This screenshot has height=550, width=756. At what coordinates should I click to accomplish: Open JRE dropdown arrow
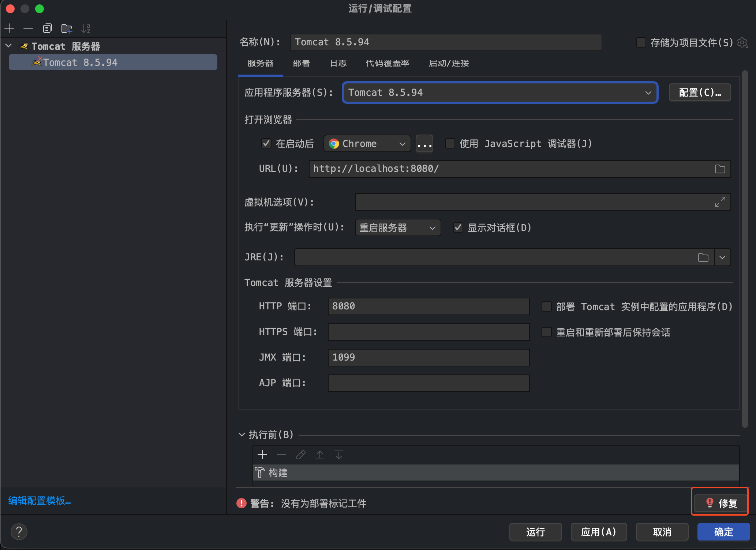point(722,257)
